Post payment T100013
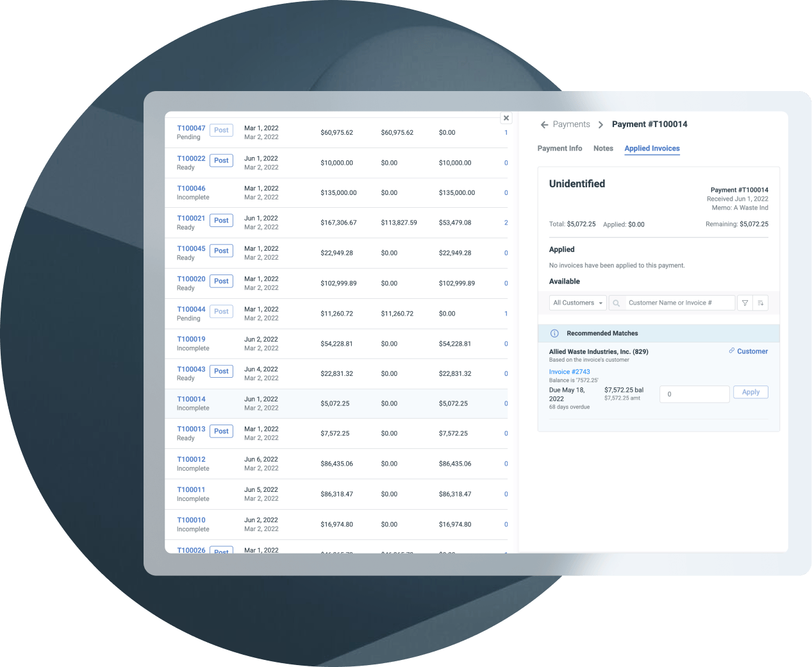The width and height of the screenshot is (812, 667). (221, 431)
